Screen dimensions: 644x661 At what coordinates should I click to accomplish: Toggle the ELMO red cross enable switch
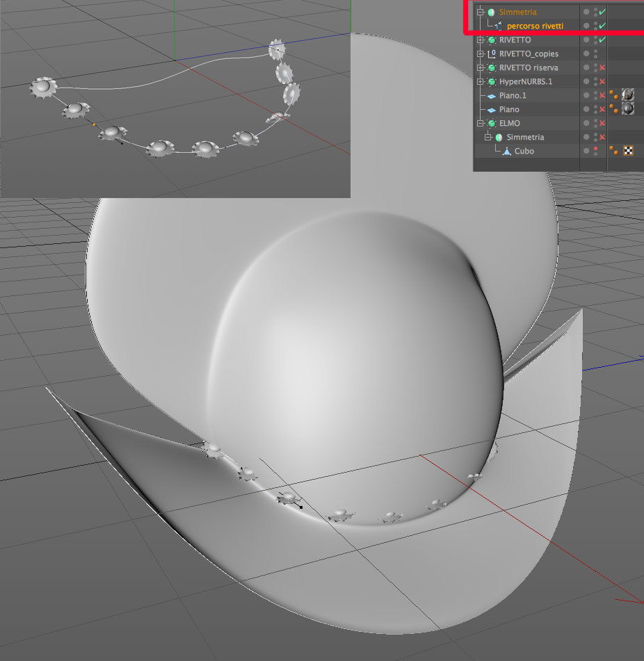click(602, 123)
